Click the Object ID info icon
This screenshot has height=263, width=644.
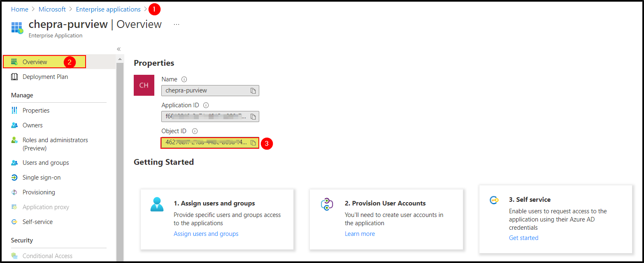click(x=195, y=131)
